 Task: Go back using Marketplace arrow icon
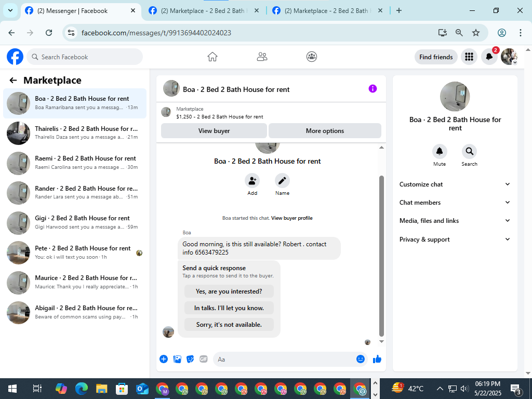(x=13, y=80)
